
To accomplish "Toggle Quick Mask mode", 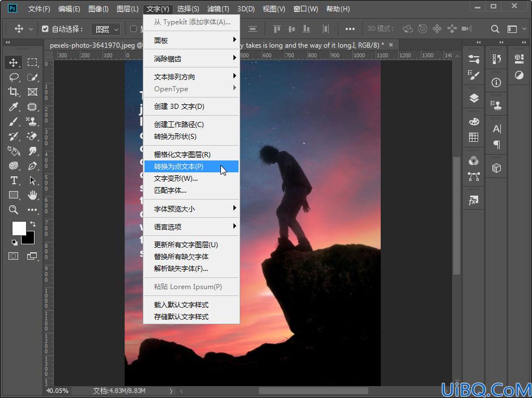I will 13,256.
